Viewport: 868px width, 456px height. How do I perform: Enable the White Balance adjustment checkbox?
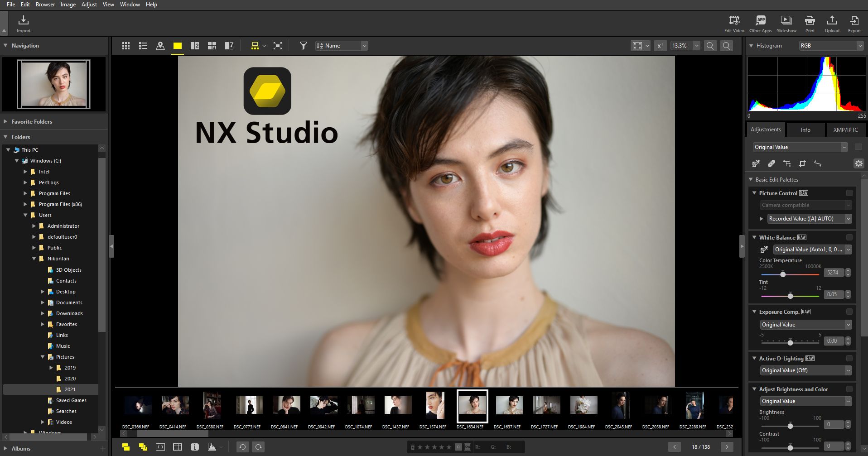[850, 237]
